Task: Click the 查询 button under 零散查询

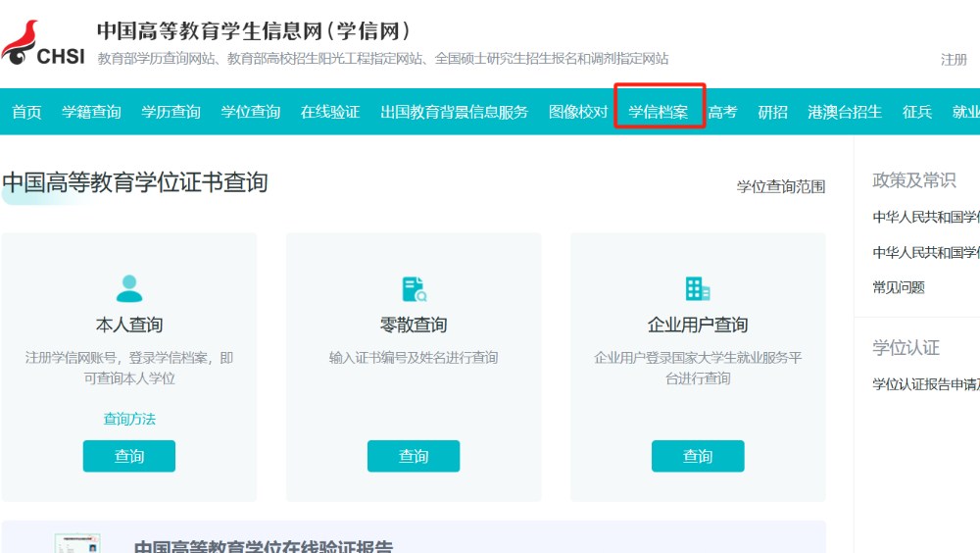Action: [414, 456]
